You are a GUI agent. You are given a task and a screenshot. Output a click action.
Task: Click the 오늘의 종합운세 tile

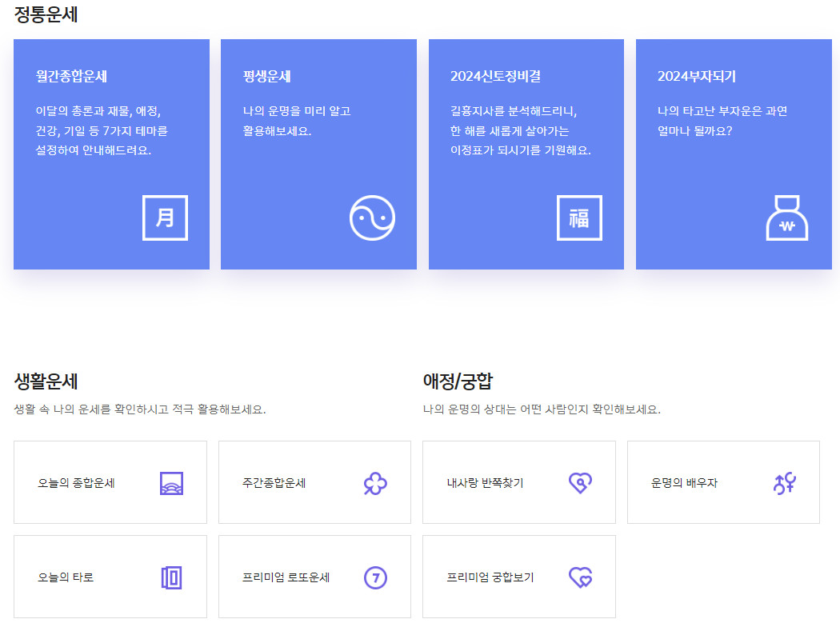coord(110,481)
